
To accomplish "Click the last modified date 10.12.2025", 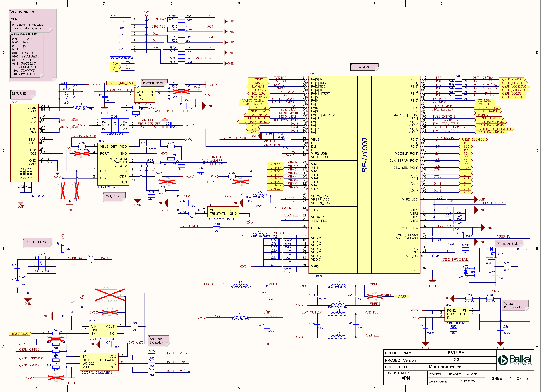I will tap(467, 381).
